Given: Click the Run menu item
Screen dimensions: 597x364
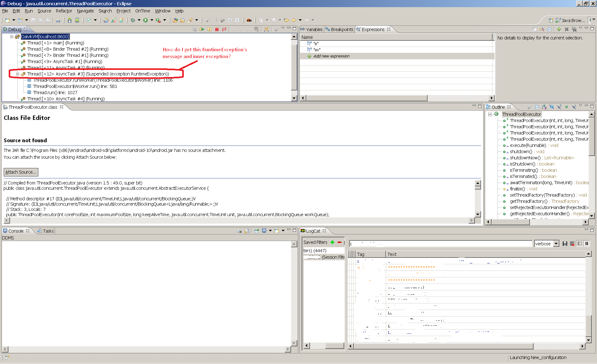Looking at the screenshot, I should (x=28, y=11).
